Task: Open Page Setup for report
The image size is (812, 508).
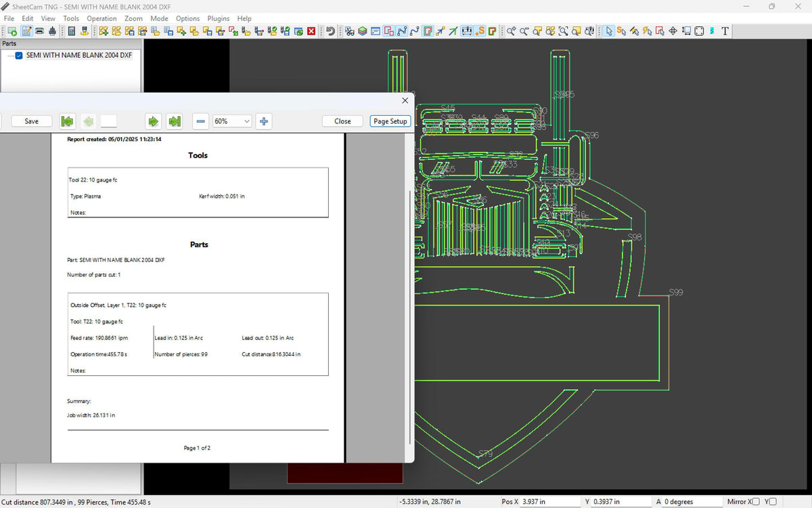Action: 390,121
